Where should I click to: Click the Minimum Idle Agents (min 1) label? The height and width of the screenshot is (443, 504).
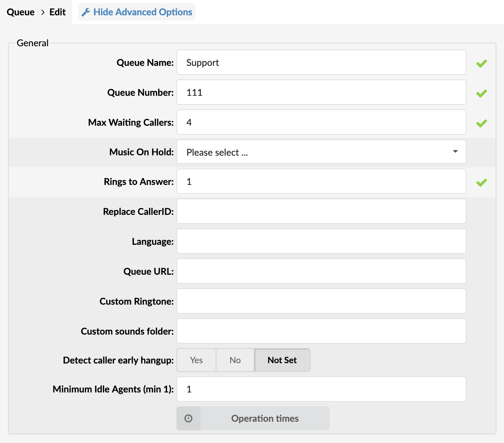(x=113, y=389)
